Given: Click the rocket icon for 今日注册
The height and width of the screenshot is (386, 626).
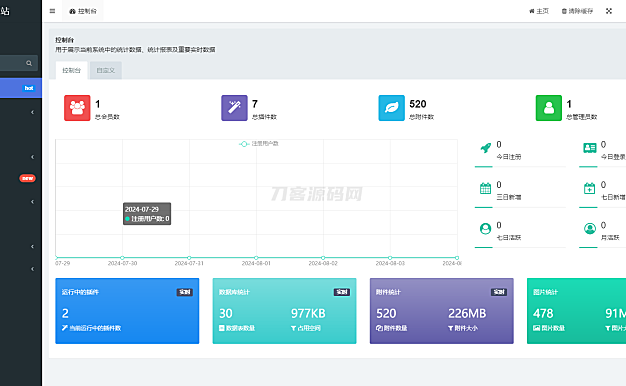Looking at the screenshot, I should click(x=485, y=148).
